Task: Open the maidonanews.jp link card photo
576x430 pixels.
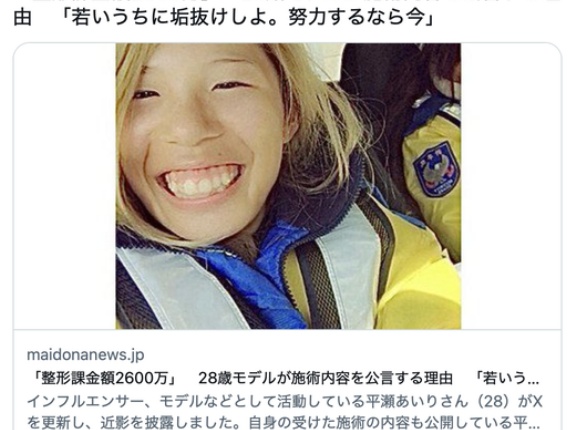Action: (288, 186)
